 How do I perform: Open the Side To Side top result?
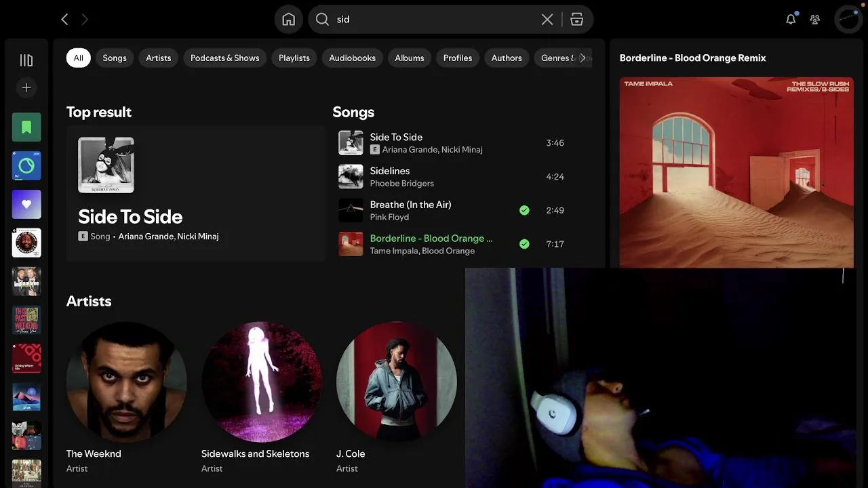(x=196, y=193)
